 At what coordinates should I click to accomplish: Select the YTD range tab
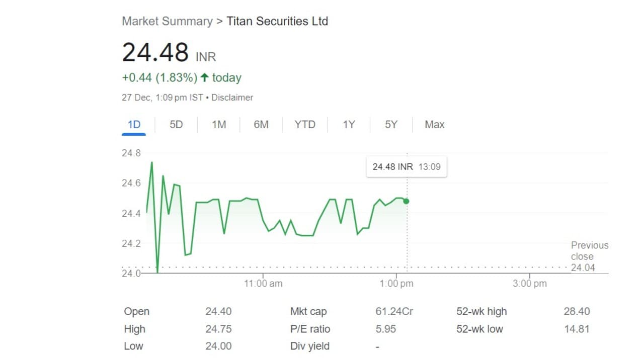click(x=305, y=125)
